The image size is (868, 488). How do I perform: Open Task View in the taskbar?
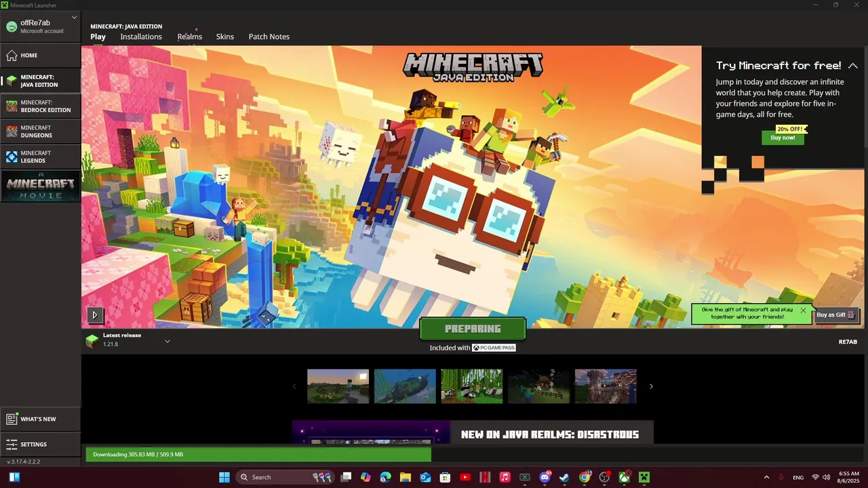coord(346,477)
